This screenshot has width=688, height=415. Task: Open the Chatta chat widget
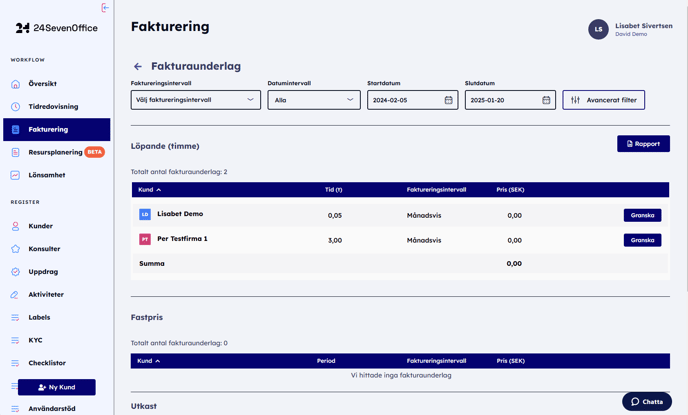(x=647, y=401)
